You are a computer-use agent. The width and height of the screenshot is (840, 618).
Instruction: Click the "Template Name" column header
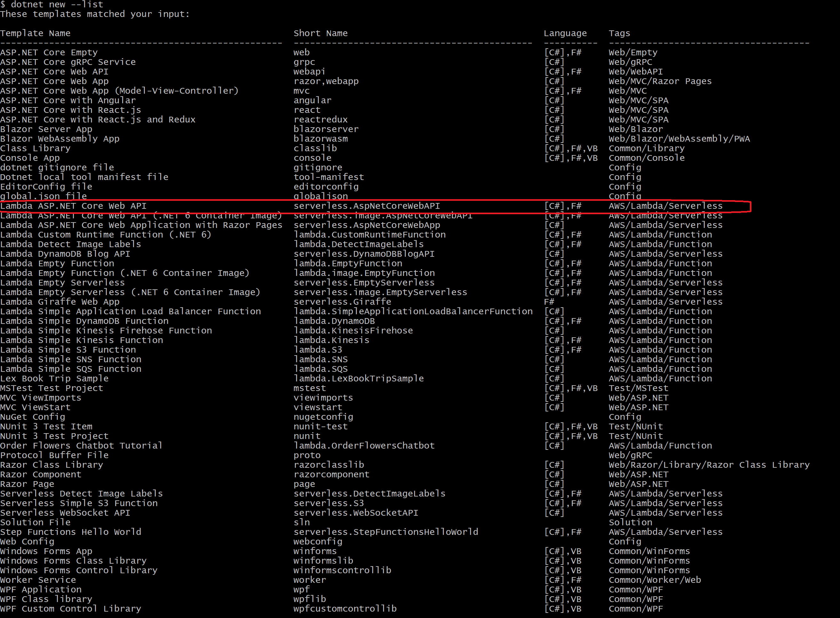point(35,33)
